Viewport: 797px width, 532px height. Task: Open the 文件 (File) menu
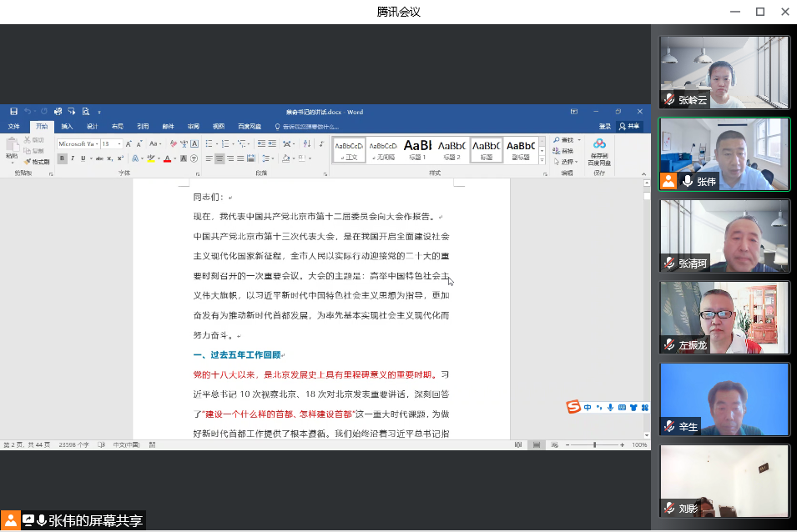[x=13, y=127]
